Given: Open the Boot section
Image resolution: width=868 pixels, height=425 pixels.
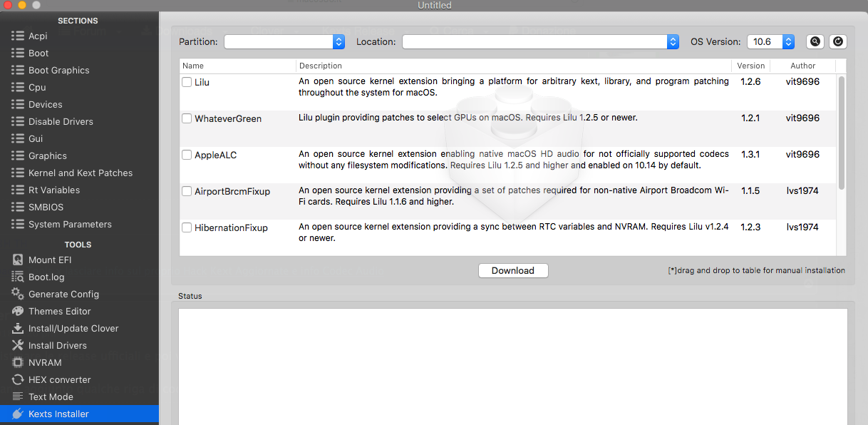Looking at the screenshot, I should [38, 53].
